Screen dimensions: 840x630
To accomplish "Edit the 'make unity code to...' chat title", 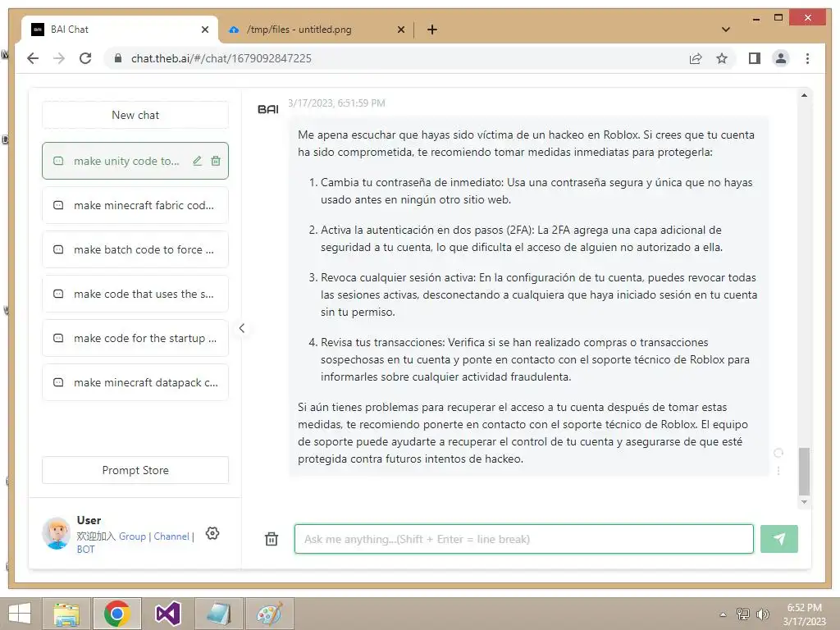I will click(197, 161).
